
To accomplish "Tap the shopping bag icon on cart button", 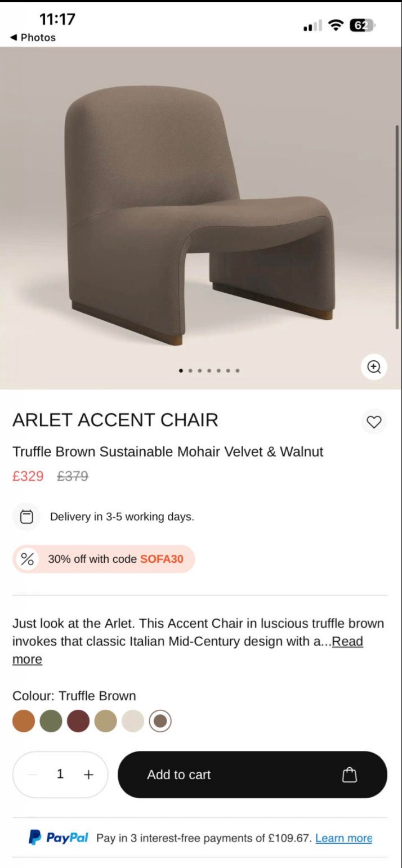I will (350, 775).
